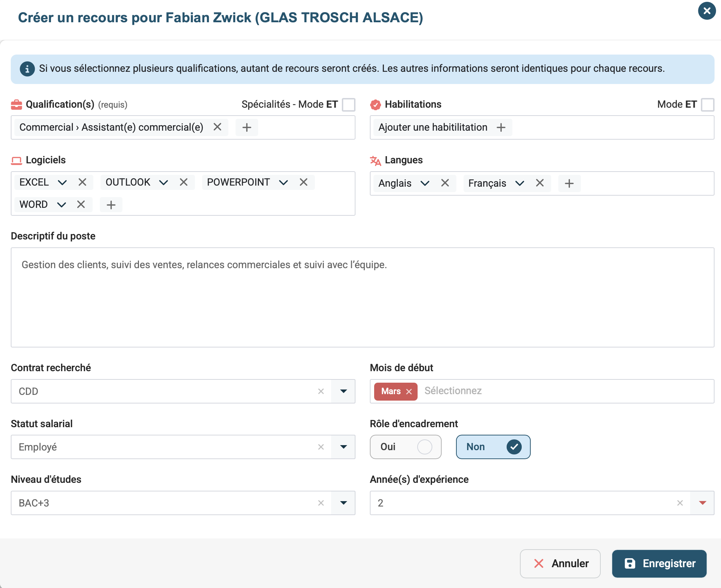Screen dimensions: 721x588
Task: Remove the Assistant(e) commercial(e) qualification tag
Action: click(217, 127)
